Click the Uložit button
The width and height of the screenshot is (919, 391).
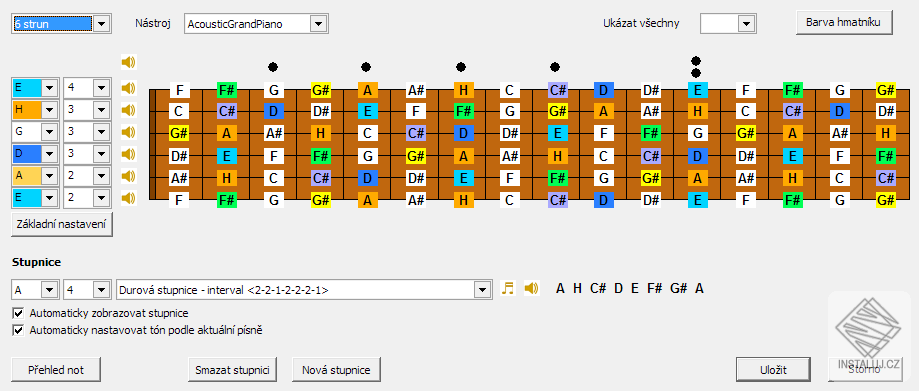point(774,370)
